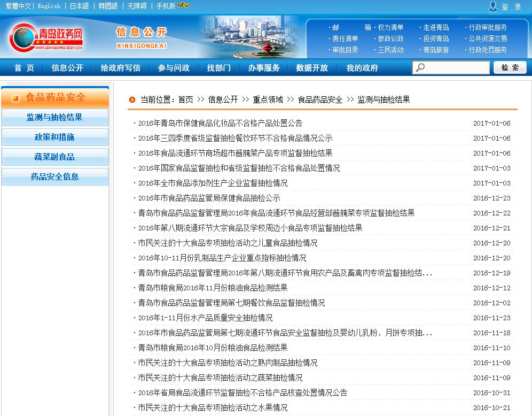Switch language to English

tap(49, 6)
